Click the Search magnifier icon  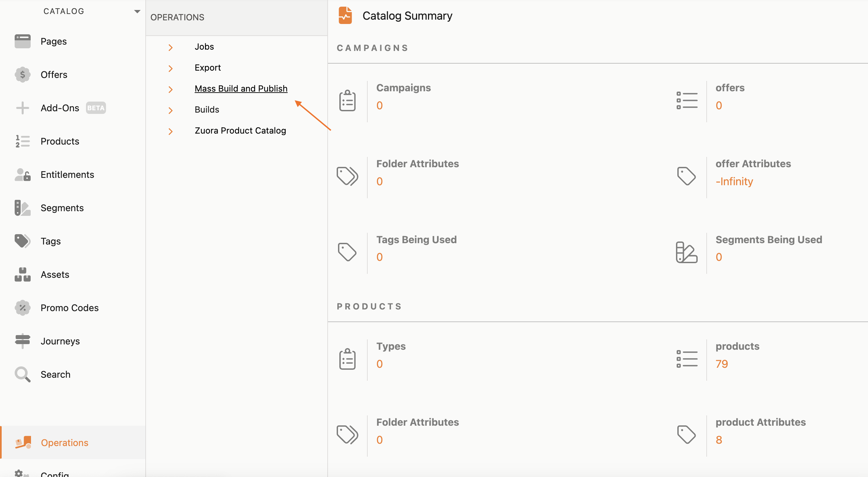[23, 374]
